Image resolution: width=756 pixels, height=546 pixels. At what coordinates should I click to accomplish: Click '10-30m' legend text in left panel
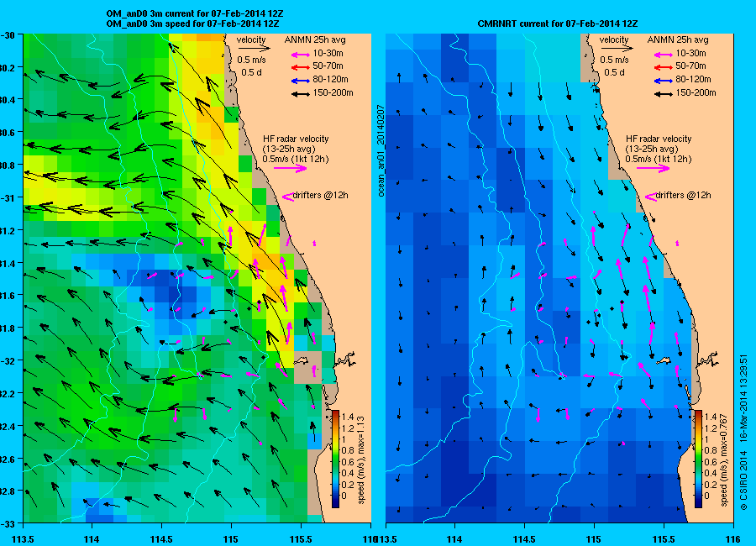(x=328, y=53)
